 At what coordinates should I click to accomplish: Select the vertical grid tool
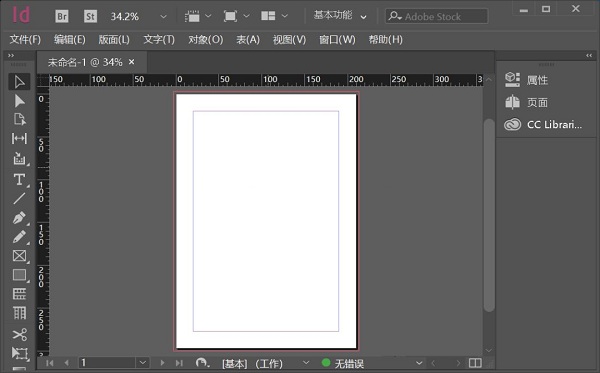[x=19, y=313]
